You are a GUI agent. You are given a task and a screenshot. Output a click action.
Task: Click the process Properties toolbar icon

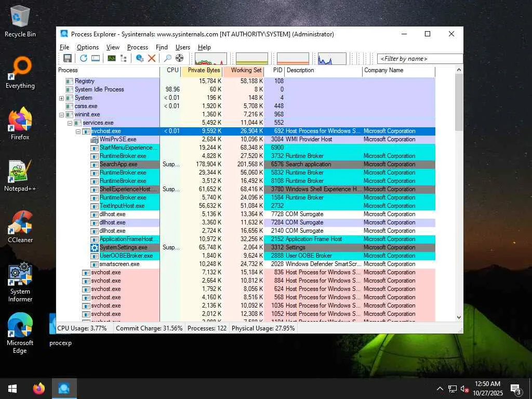pos(139,58)
